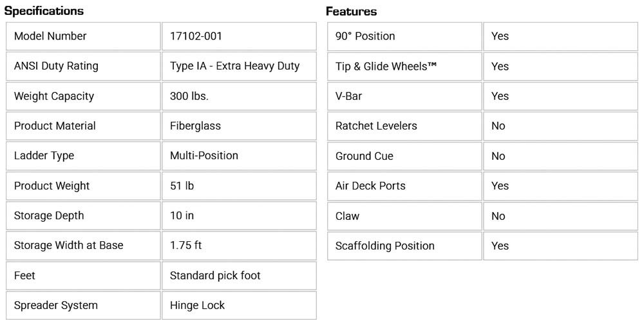Click the Storage Depth label
The width and height of the screenshot is (644, 325).
tap(49, 215)
